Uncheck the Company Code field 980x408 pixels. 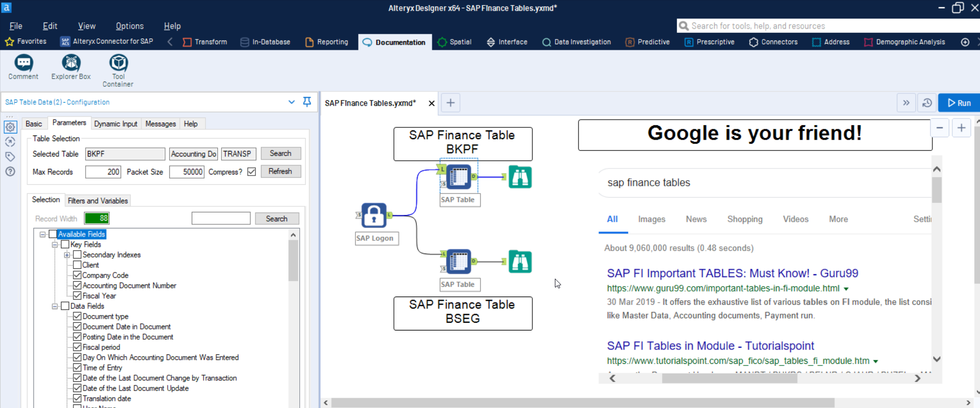[x=77, y=275]
